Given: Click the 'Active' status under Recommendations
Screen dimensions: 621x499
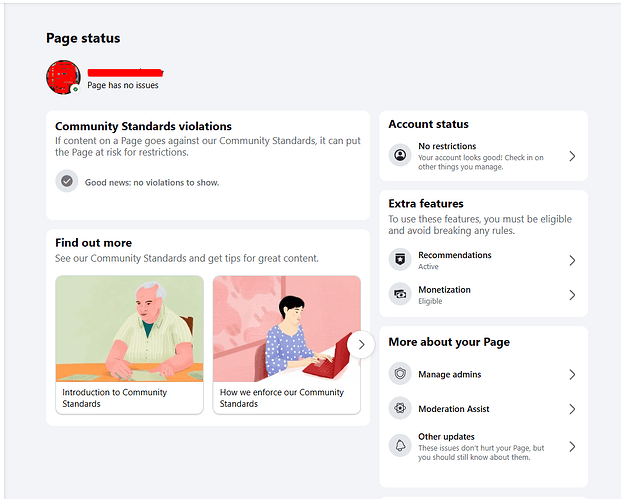Looking at the screenshot, I should 429,267.
